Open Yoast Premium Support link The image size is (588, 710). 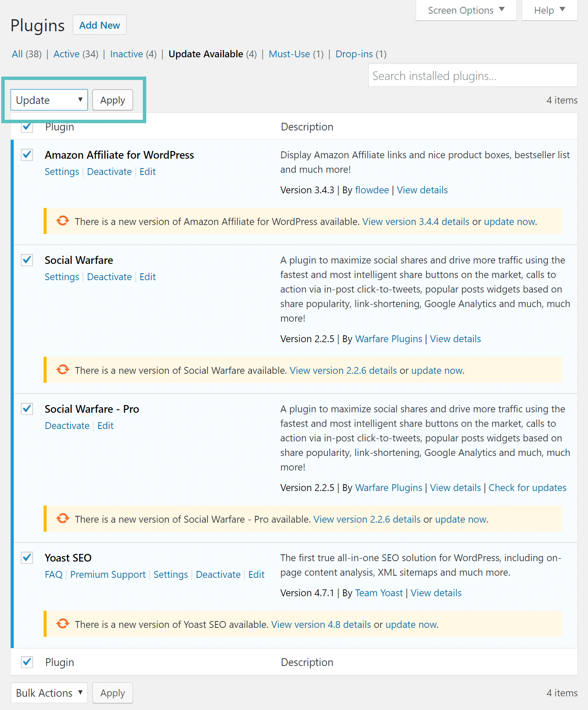coord(108,574)
